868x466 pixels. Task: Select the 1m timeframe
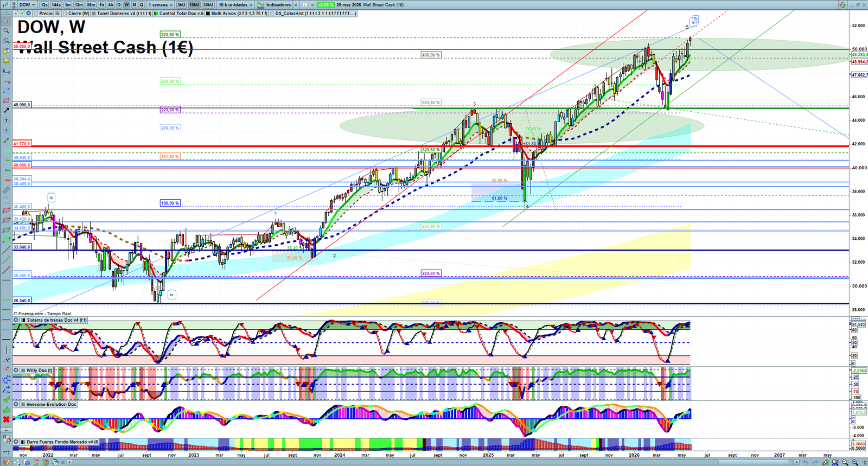coord(68,4)
